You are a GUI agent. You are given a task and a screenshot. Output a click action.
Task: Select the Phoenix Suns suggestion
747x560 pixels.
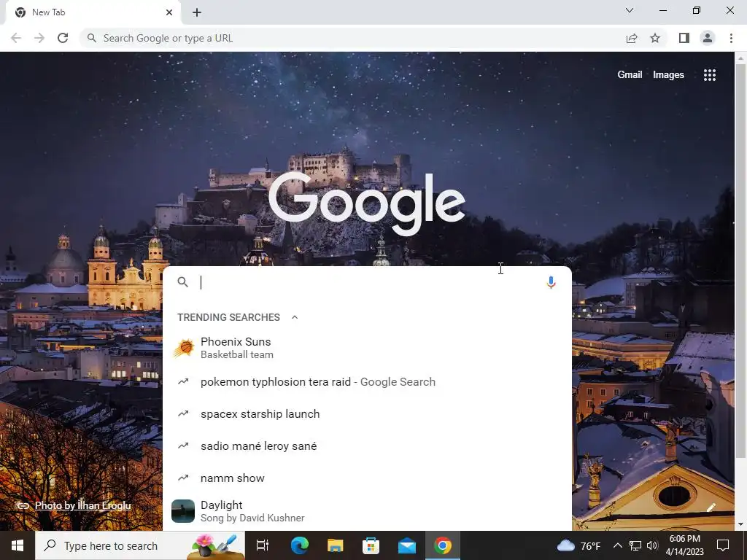[368, 348]
